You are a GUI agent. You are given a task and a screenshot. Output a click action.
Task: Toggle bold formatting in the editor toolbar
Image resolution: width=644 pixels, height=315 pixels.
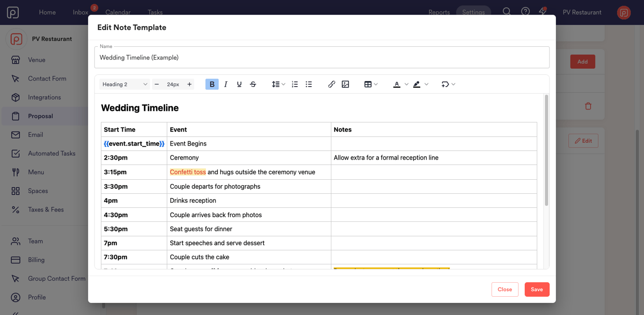(x=212, y=84)
